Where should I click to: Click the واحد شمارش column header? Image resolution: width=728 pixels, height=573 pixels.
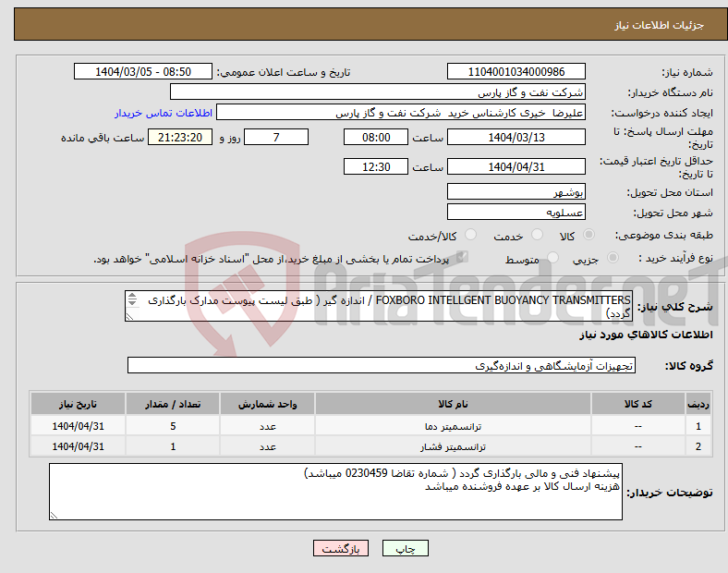point(267,404)
